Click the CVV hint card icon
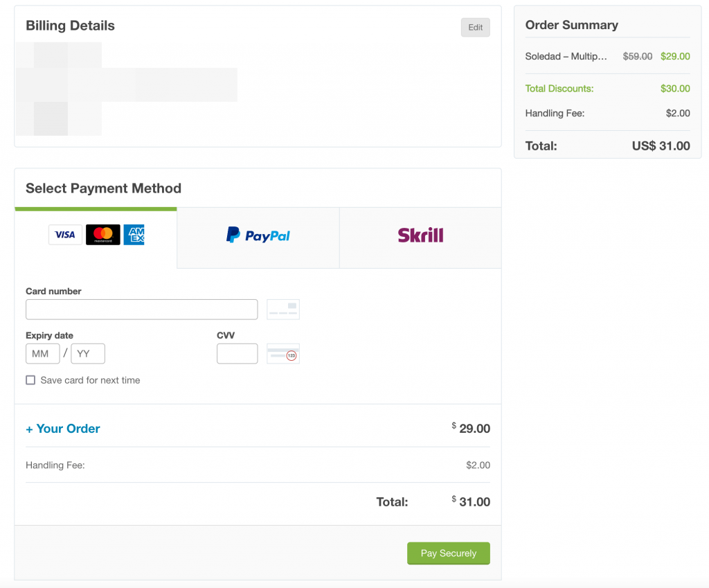 pyautogui.click(x=283, y=354)
